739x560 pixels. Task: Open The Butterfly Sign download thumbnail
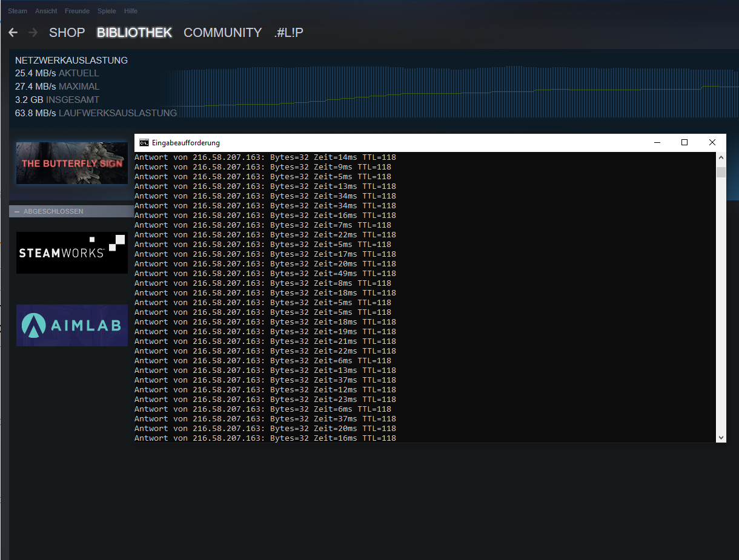coord(72,163)
